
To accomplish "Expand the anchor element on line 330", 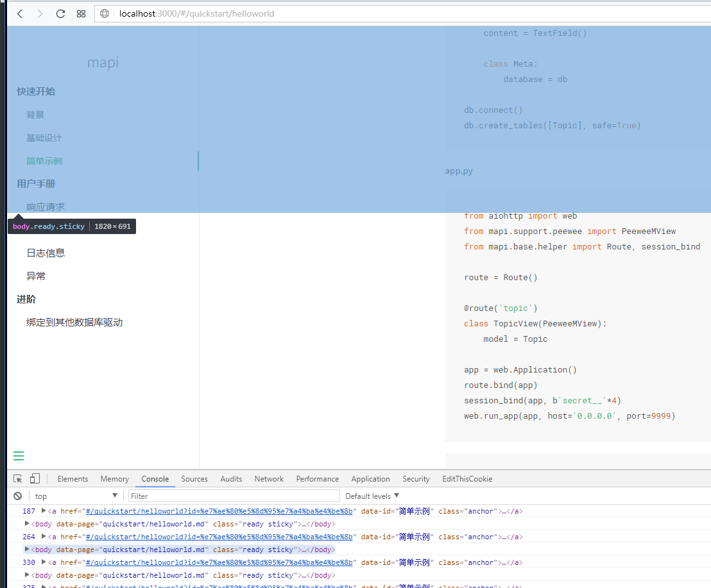I will click(44, 562).
